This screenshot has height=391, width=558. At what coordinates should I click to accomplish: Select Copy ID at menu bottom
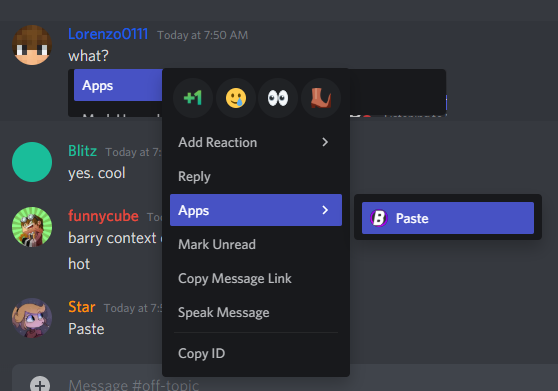click(x=256, y=354)
